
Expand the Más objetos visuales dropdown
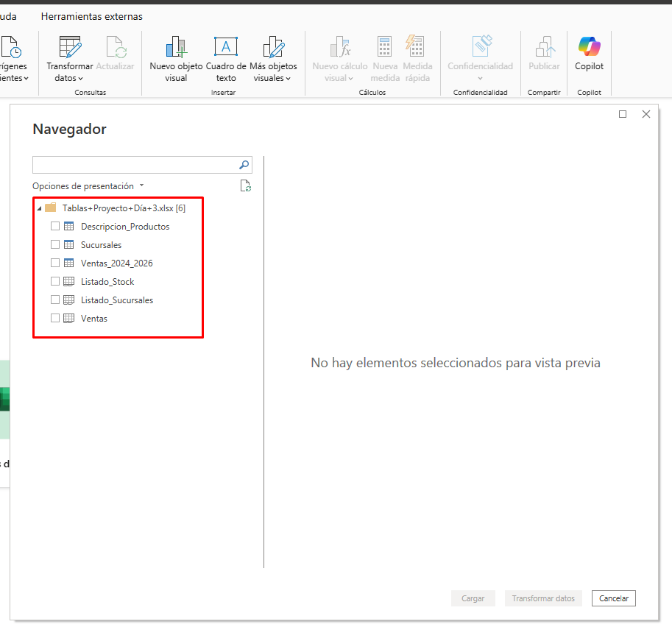tap(273, 78)
